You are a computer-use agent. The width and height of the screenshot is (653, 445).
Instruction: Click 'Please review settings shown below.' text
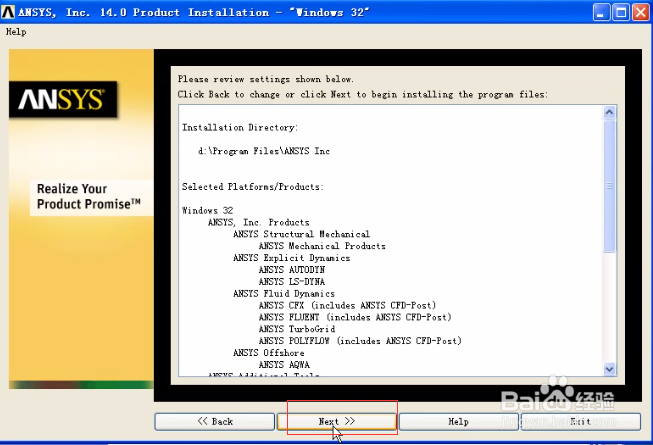(x=266, y=79)
